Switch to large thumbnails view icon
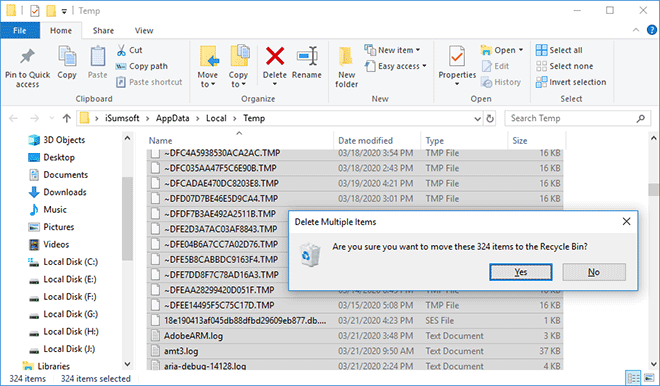 (x=649, y=378)
